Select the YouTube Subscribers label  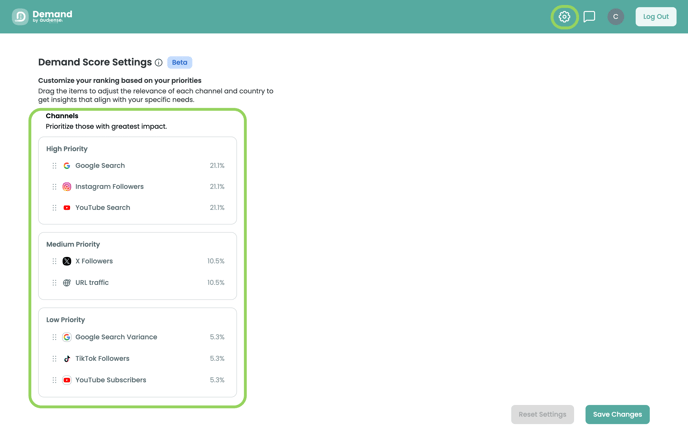[x=111, y=380]
